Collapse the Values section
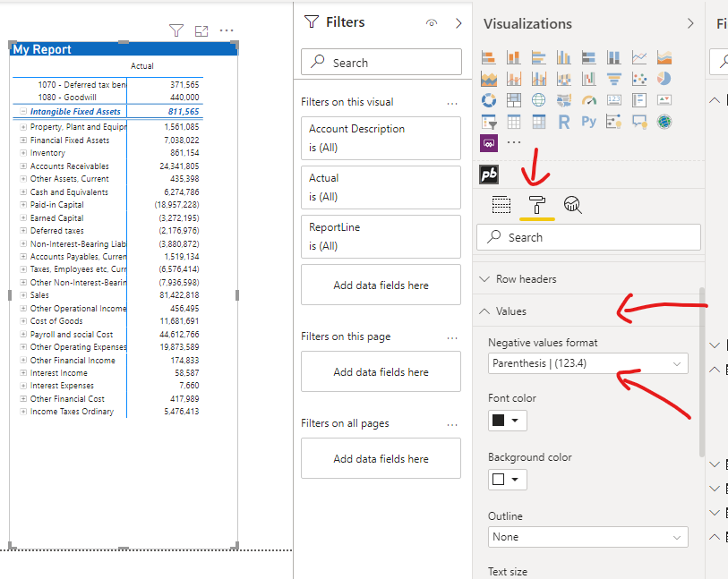Viewport: 728px width, 579px height. click(508, 311)
